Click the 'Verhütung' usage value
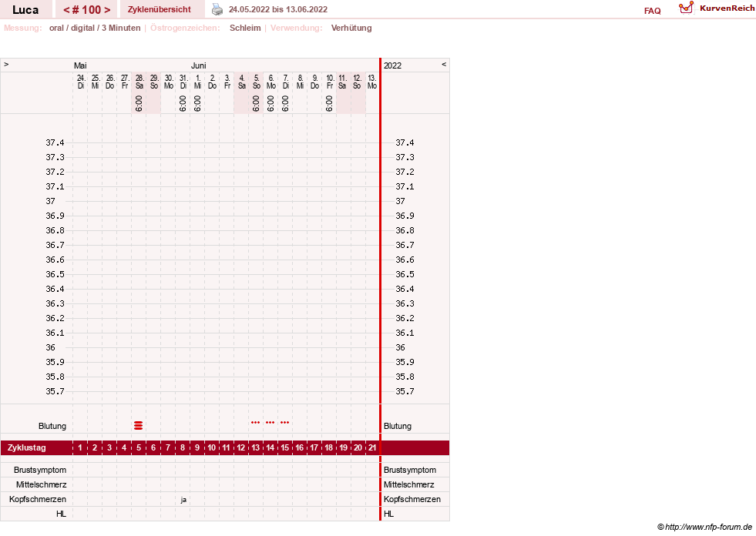 coord(351,28)
